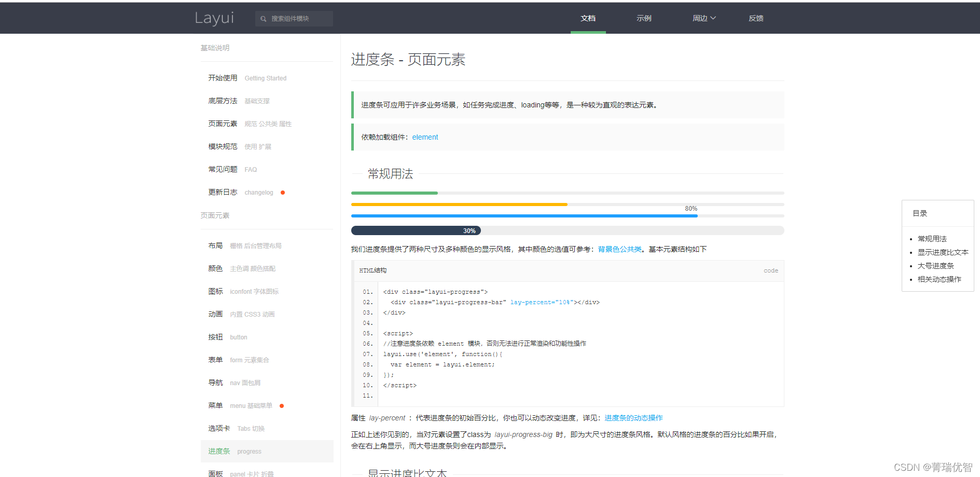
Task: Click the 目录 panel title
Action: point(920,213)
